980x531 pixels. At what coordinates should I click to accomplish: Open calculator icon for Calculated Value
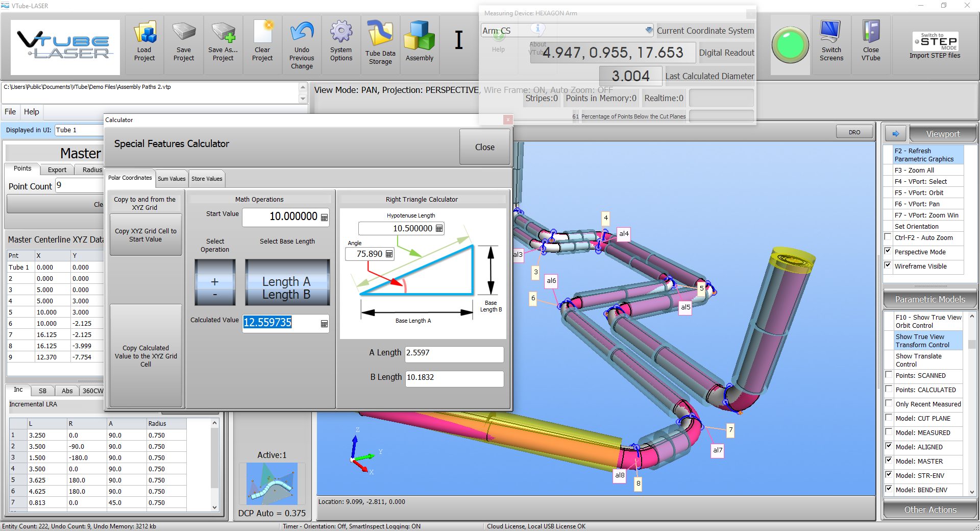[324, 324]
